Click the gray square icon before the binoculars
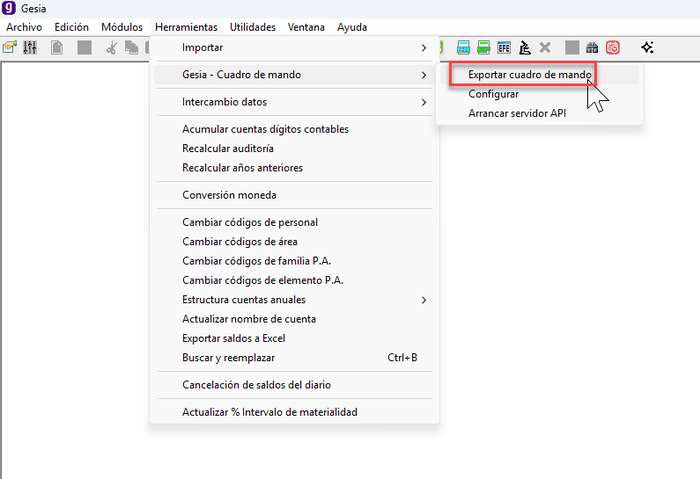The width and height of the screenshot is (700, 479). point(572,47)
